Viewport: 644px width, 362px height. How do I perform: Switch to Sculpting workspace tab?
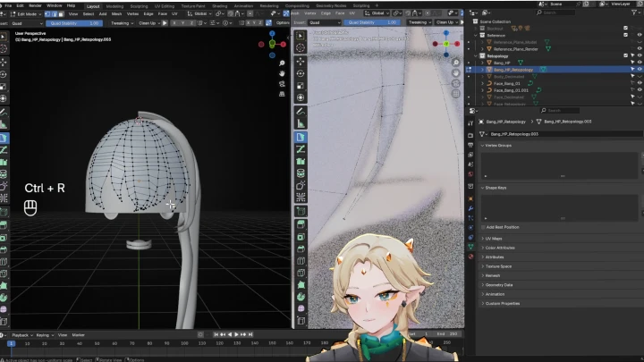click(x=139, y=6)
